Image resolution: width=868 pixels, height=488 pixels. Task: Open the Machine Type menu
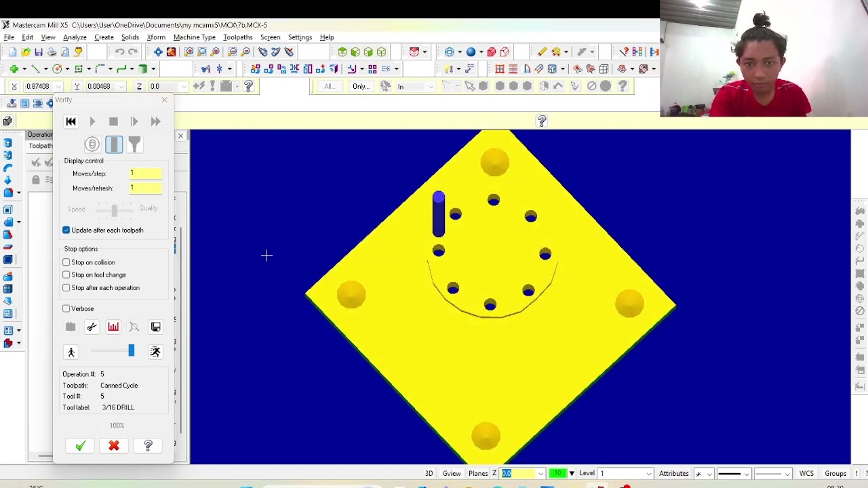pyautogui.click(x=194, y=37)
